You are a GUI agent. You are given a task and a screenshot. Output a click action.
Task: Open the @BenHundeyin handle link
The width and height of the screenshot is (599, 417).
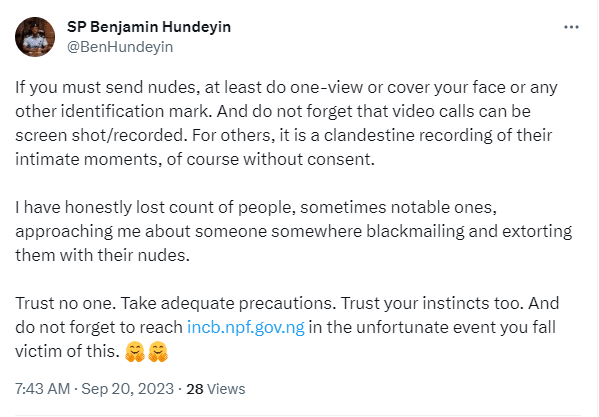click(x=120, y=47)
